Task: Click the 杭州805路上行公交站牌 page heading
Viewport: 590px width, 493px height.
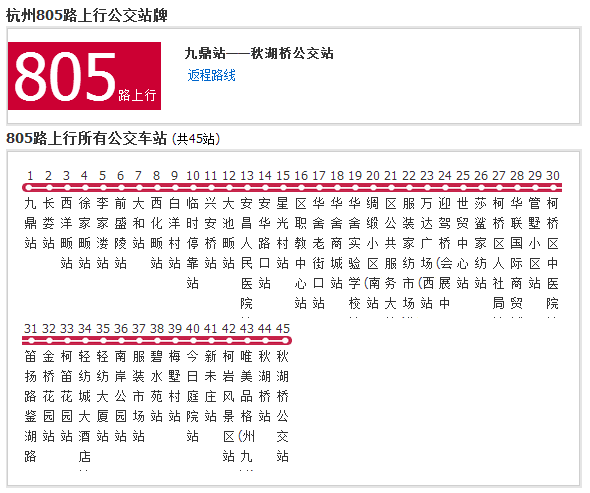Action: (x=87, y=15)
